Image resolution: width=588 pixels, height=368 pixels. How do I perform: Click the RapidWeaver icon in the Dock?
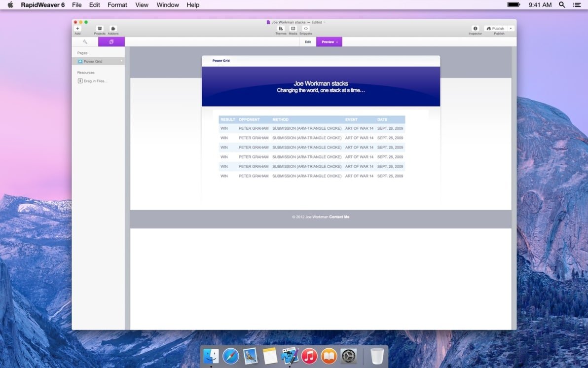pos(290,356)
